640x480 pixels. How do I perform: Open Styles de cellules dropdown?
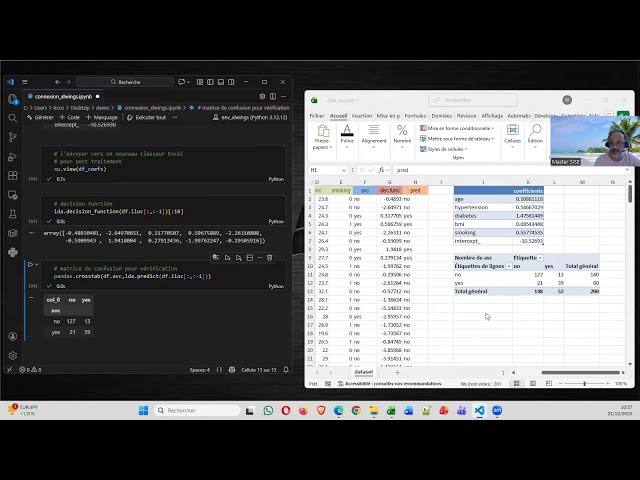[444, 149]
